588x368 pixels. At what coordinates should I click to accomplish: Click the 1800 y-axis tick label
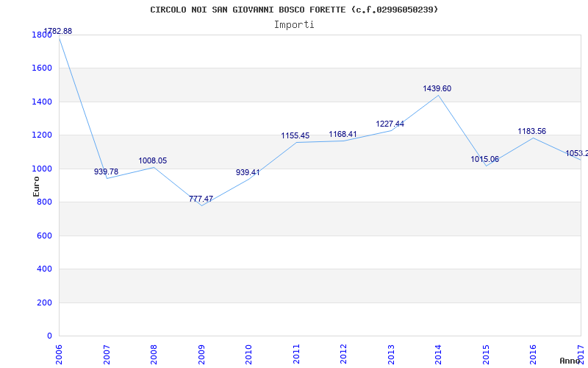click(x=42, y=35)
